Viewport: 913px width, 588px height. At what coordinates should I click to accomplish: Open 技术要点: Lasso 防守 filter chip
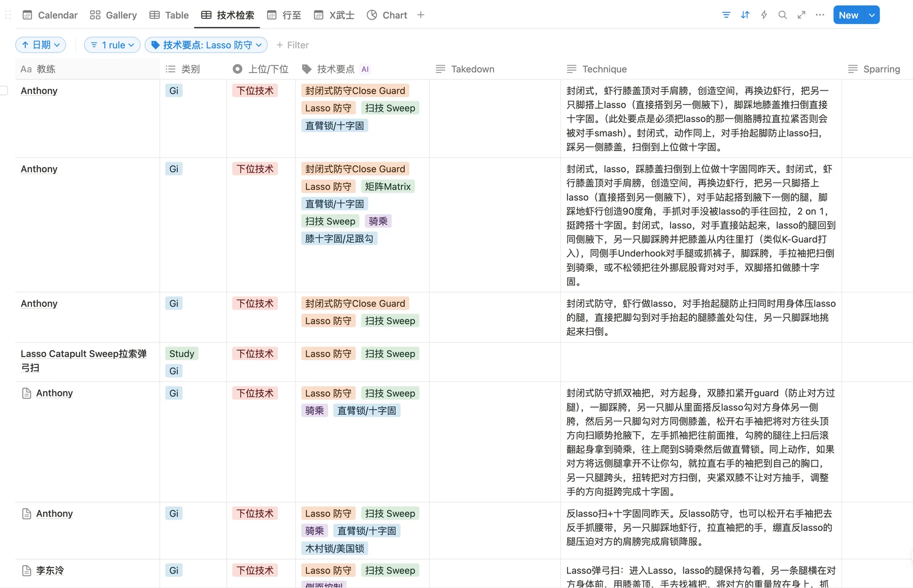point(206,45)
